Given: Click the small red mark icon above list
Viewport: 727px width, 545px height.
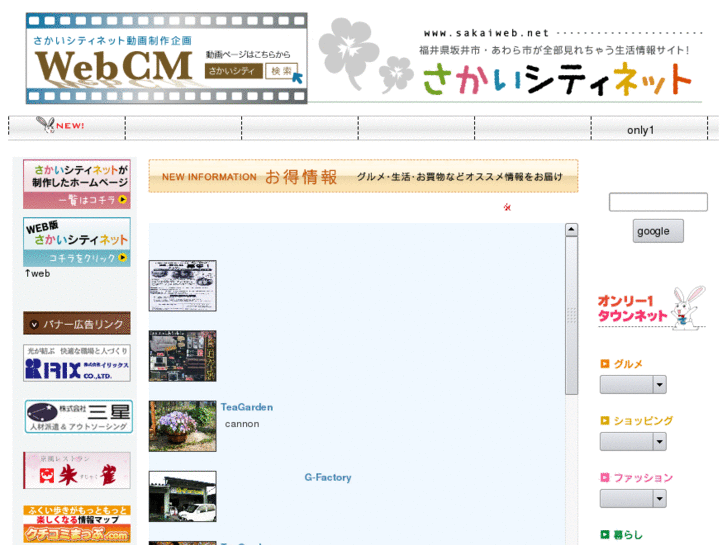Looking at the screenshot, I should [x=507, y=207].
